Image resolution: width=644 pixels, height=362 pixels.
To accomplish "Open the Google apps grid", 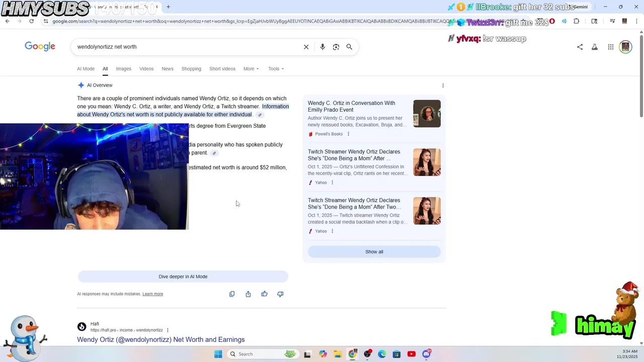I will tap(610, 47).
